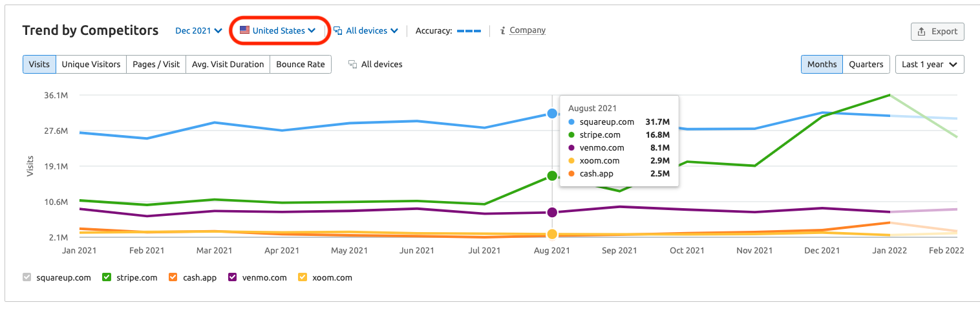Click the Dec 2021 axis label
Image resolution: width=980 pixels, height=309 pixels.
click(822, 250)
